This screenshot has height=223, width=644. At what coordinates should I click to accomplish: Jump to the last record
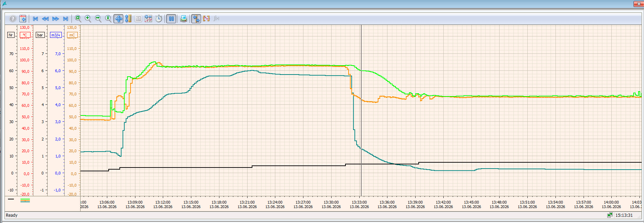[66, 19]
